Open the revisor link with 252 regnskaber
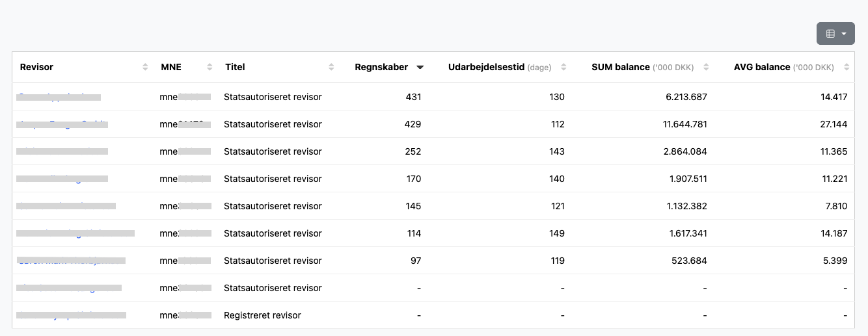The image size is (868, 336). tap(62, 151)
